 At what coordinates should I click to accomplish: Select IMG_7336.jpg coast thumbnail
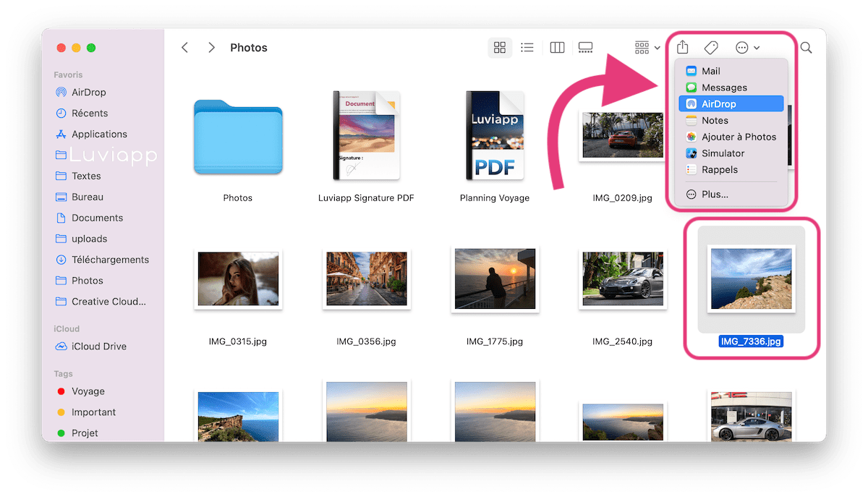coord(752,279)
